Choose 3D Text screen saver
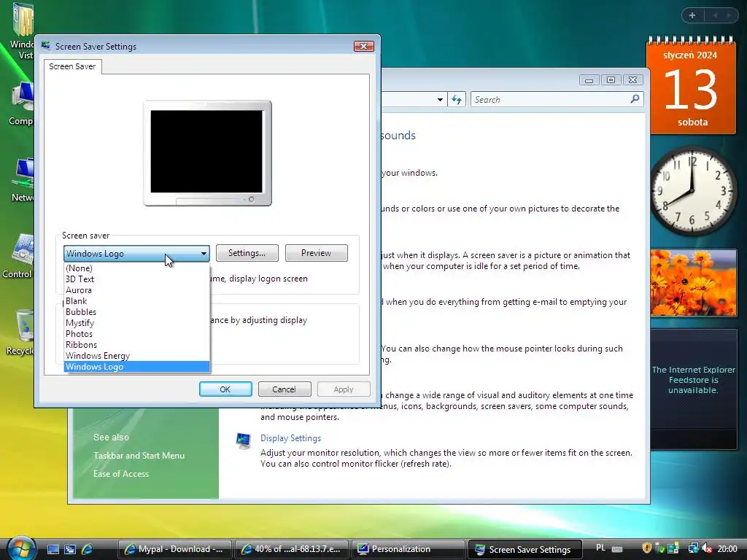The width and height of the screenshot is (747, 560). pos(136,279)
